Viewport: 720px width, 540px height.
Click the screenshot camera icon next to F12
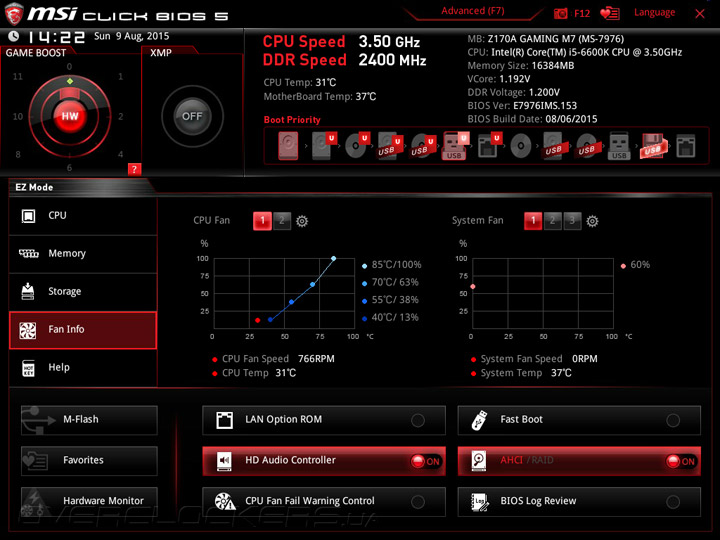[x=560, y=13]
